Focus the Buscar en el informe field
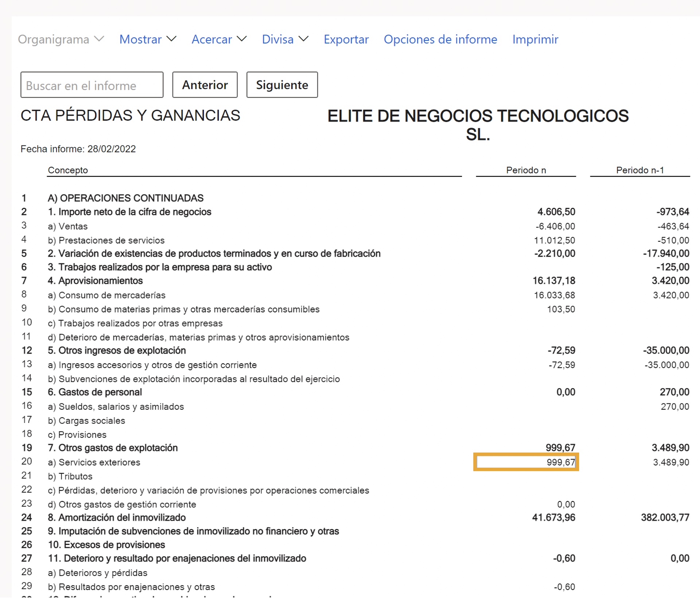 pos(92,85)
